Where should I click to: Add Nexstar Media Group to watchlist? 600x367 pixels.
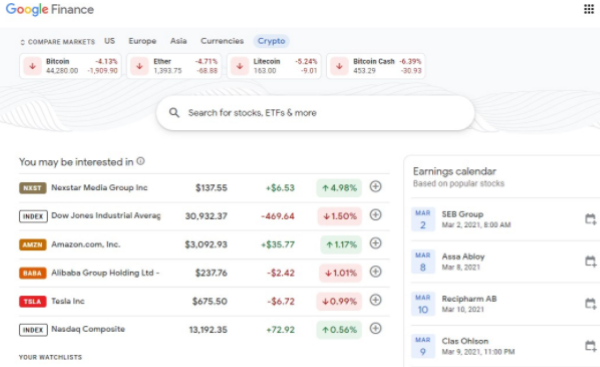point(375,187)
